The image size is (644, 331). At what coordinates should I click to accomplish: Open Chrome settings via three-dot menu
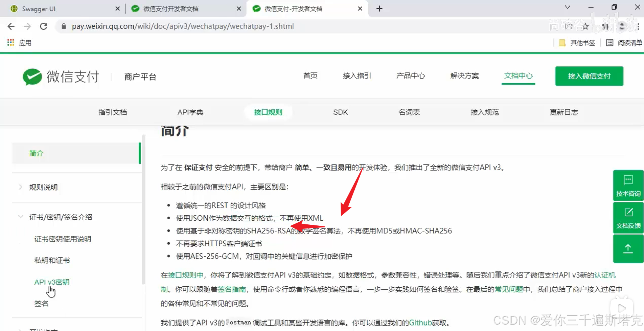pyautogui.click(x=639, y=26)
